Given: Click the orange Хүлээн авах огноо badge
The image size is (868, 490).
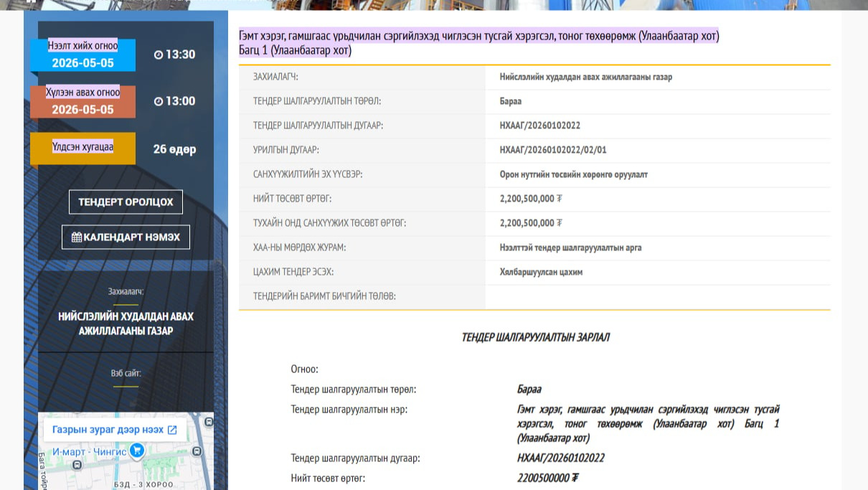Looking at the screenshot, I should [x=82, y=102].
